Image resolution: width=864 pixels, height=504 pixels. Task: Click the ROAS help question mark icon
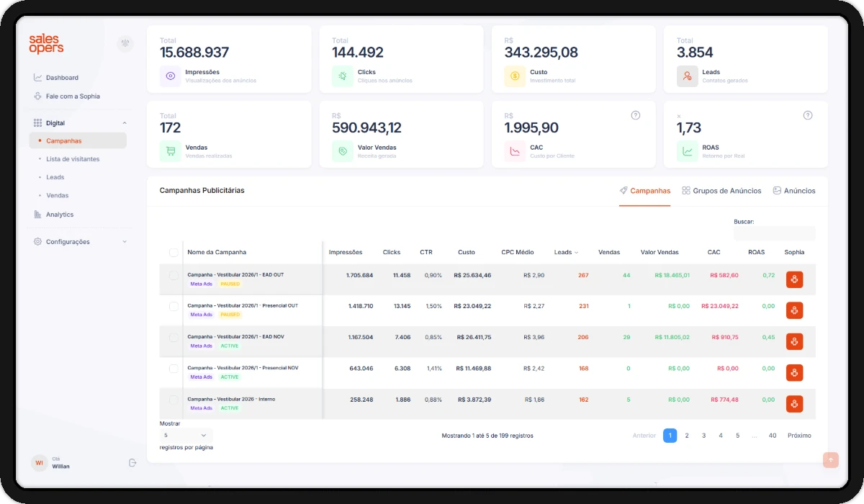(x=808, y=115)
